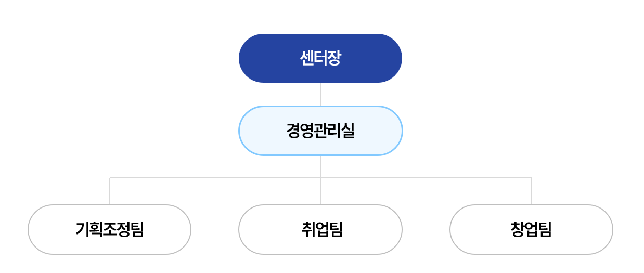
Task: Click the horizontal connector between 취업팀 and 창업팀 branches
Action: coord(426,178)
